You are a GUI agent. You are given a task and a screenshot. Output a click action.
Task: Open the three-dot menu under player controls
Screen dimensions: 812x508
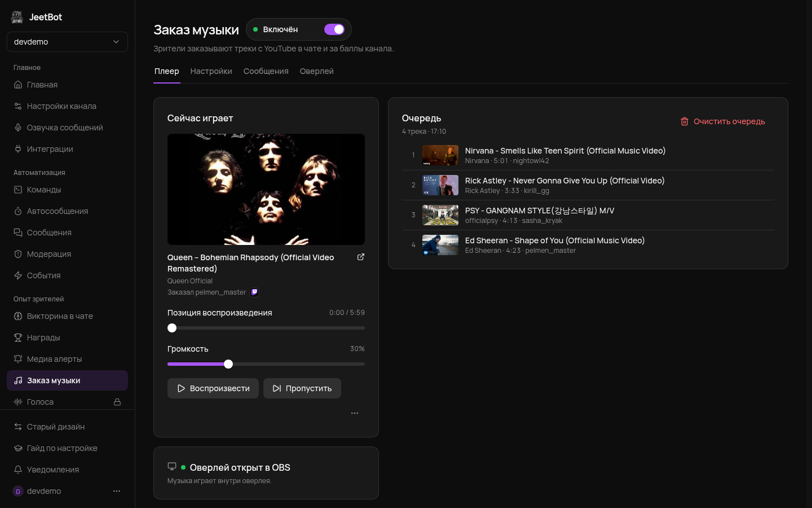355,413
